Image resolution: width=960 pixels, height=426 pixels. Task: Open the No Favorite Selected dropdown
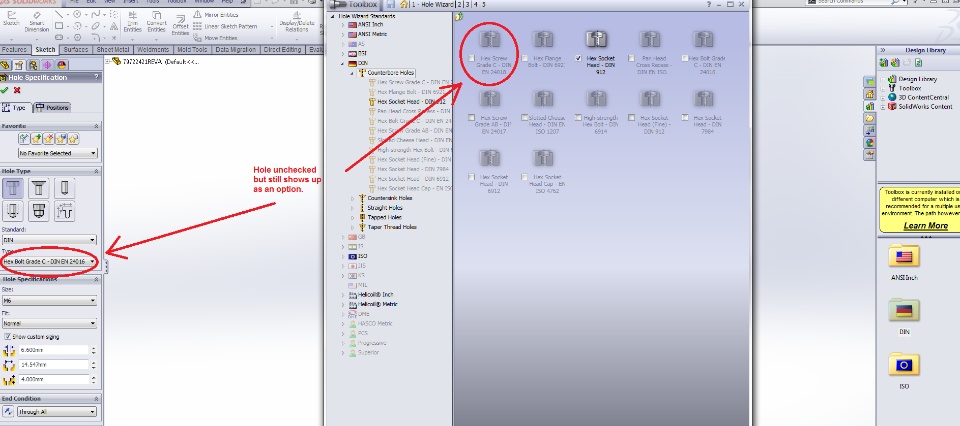click(58, 153)
